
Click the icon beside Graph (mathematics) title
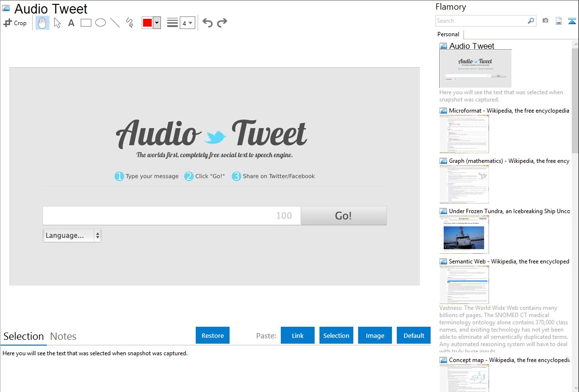443,161
